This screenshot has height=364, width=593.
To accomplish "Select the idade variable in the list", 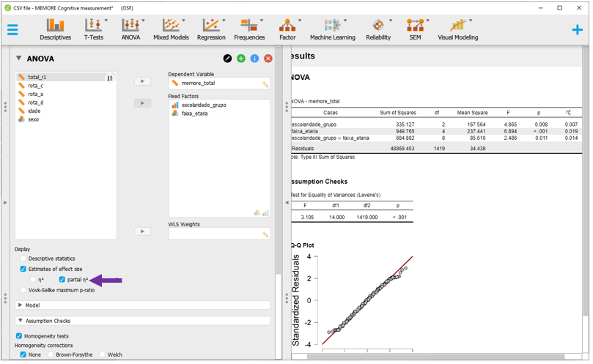I will [x=34, y=111].
